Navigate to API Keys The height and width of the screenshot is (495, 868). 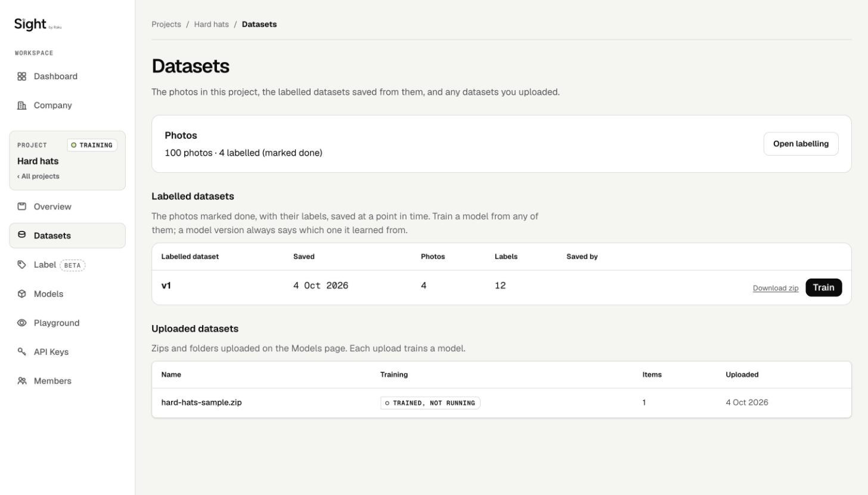click(x=67, y=352)
